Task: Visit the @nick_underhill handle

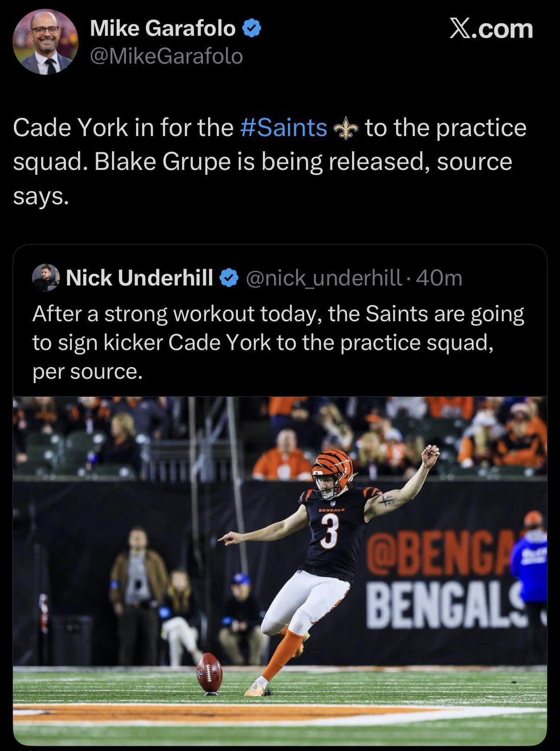Action: (323, 278)
